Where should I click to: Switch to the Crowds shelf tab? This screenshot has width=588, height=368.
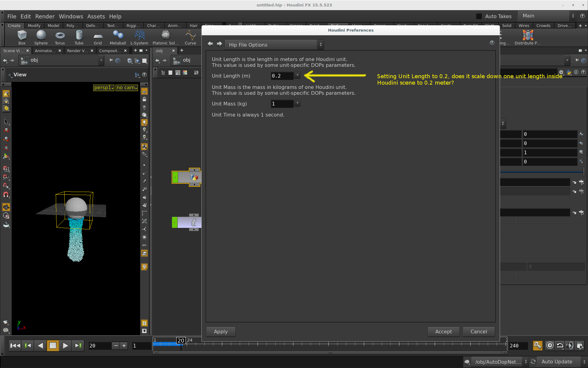(543, 25)
